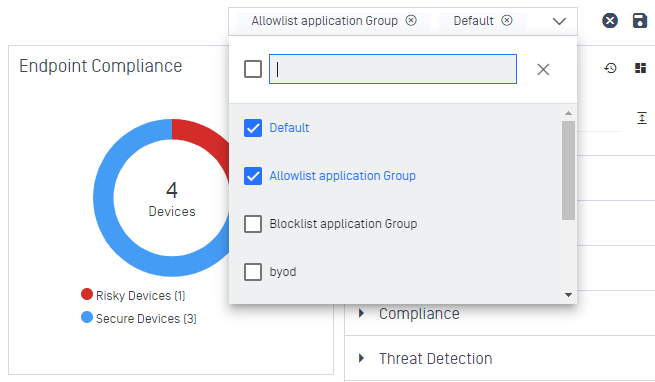655x382 pixels.
Task: Click the Risky Devices red legend
Action: pyautogui.click(x=133, y=295)
